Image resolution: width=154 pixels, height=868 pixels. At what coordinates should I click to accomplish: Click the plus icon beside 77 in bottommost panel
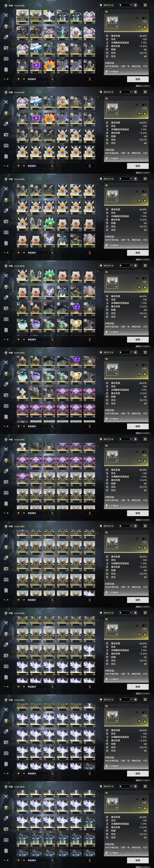[x=135, y=786]
